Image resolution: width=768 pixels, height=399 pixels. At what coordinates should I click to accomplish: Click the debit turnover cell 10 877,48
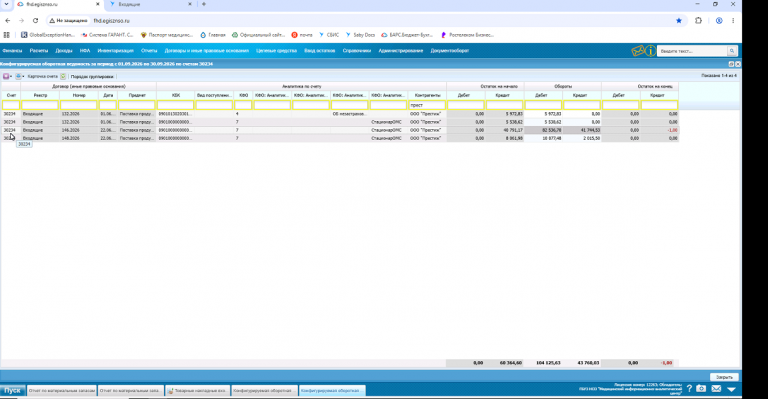543,138
